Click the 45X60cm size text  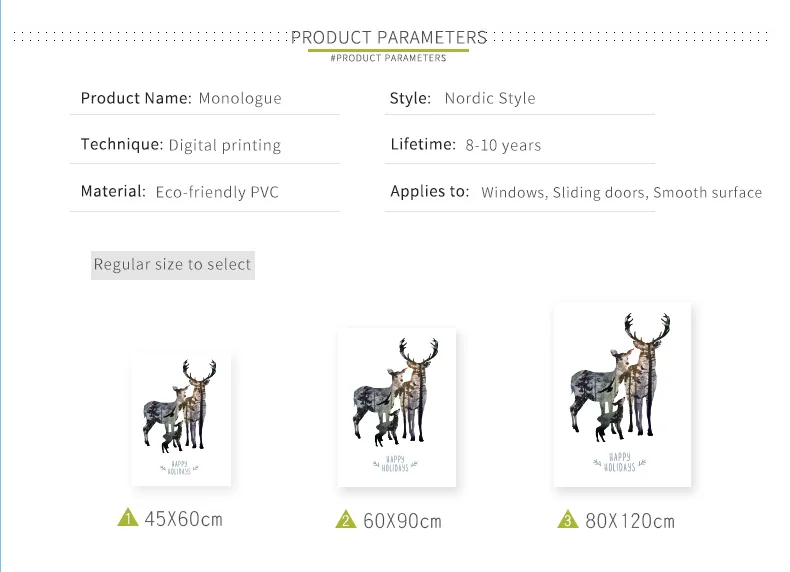(x=183, y=519)
